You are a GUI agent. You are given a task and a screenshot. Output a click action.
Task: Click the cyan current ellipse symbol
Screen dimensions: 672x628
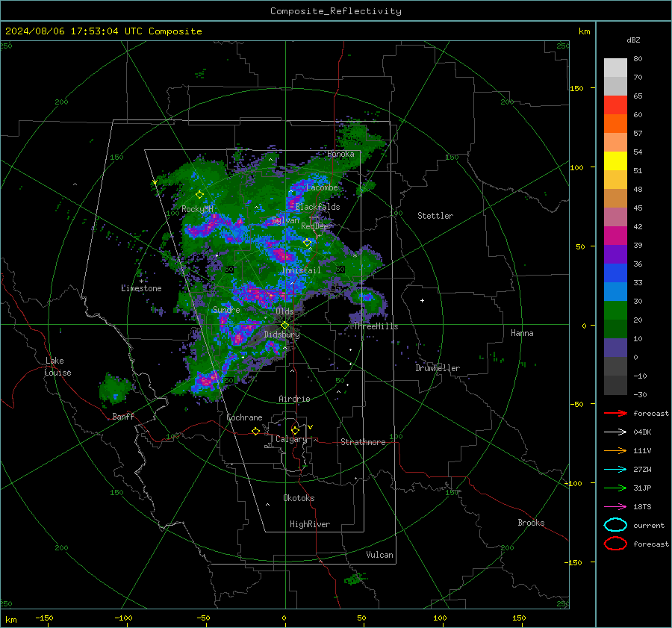coord(615,525)
